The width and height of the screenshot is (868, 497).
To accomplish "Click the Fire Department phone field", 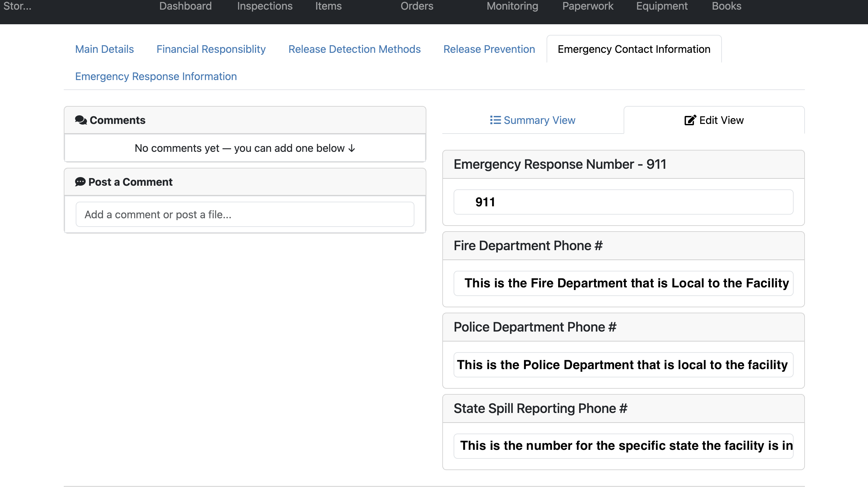I will pyautogui.click(x=623, y=283).
